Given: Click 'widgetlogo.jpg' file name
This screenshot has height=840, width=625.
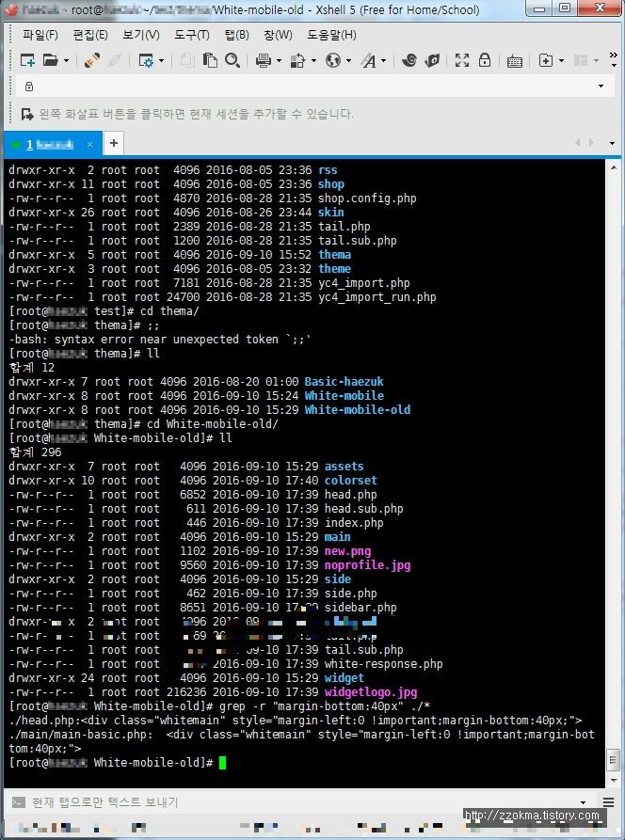Looking at the screenshot, I should 371,692.
